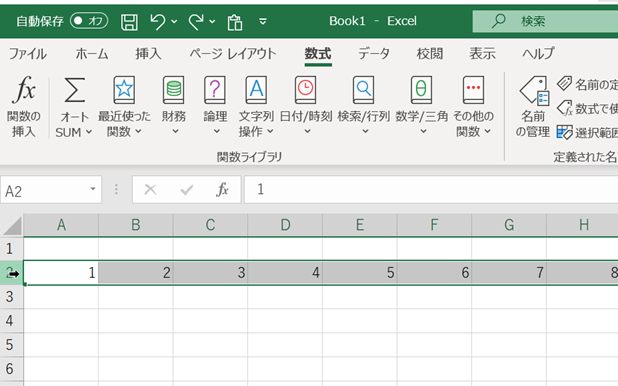Select column E header
This screenshot has width=618, height=386.
(359, 225)
